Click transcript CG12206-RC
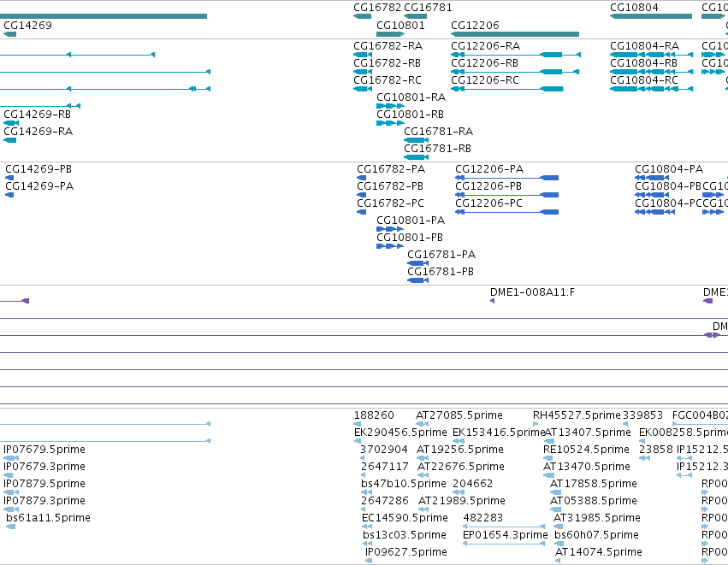The image size is (728, 565). pyautogui.click(x=485, y=80)
